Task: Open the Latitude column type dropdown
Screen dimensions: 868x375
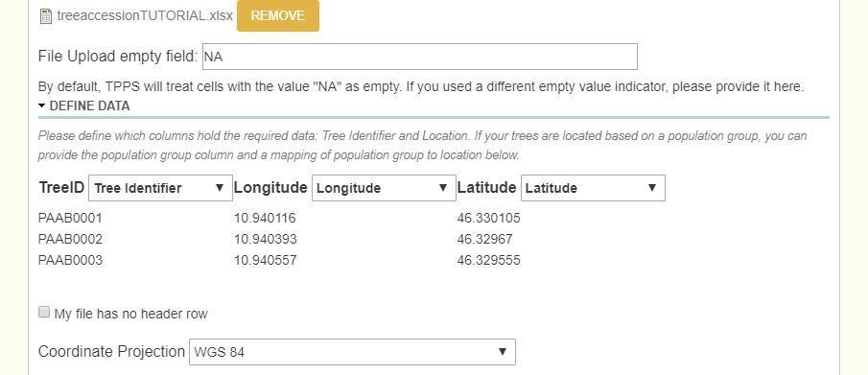Action: (593, 188)
